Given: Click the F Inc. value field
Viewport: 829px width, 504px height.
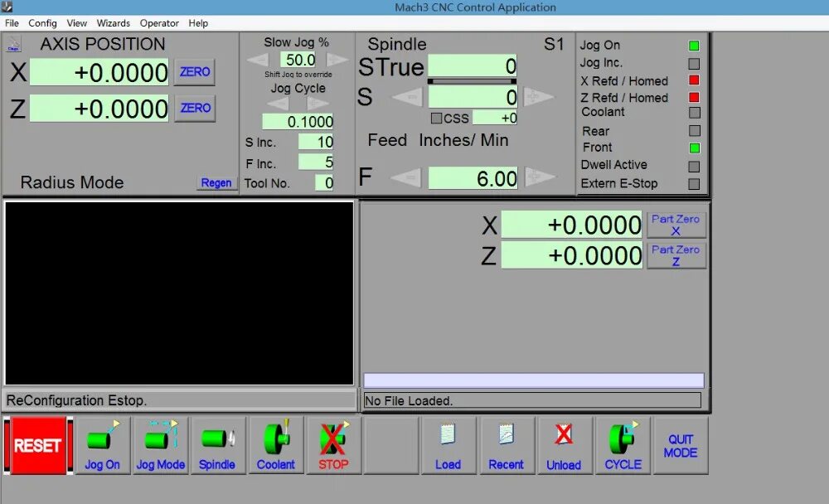Looking at the screenshot, I should click(x=316, y=162).
